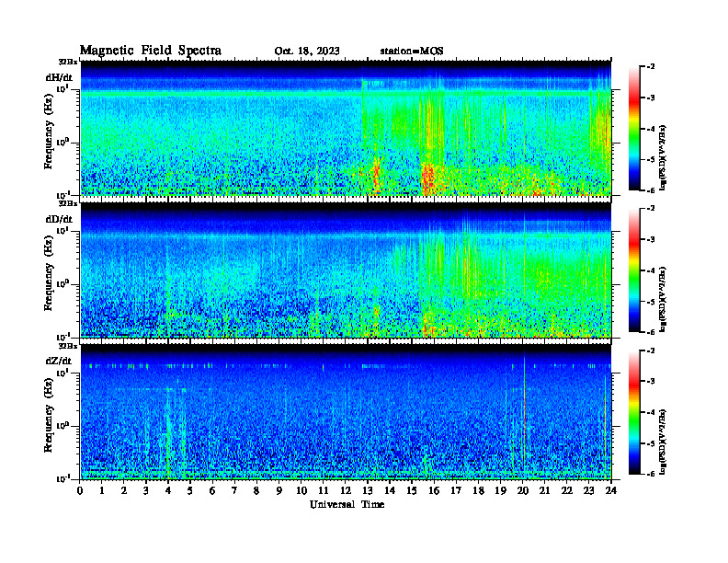728x563 pixels.
Task: Click hour tick label "9" on time axis
Action: (279, 491)
